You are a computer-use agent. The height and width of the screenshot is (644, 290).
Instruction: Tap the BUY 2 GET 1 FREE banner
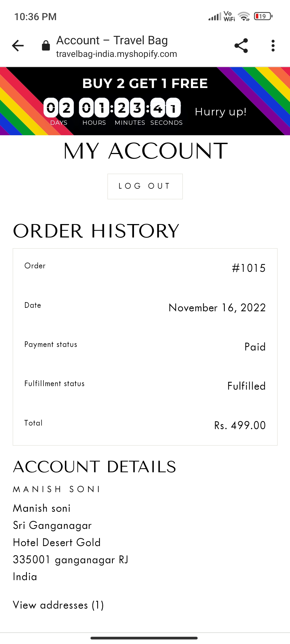pyautogui.click(x=145, y=83)
